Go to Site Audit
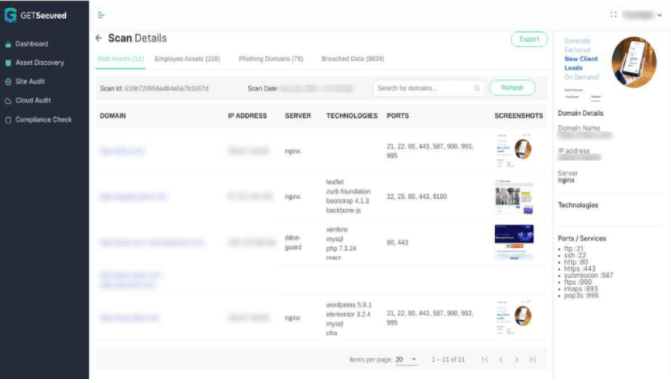The image size is (671, 383). click(x=30, y=81)
